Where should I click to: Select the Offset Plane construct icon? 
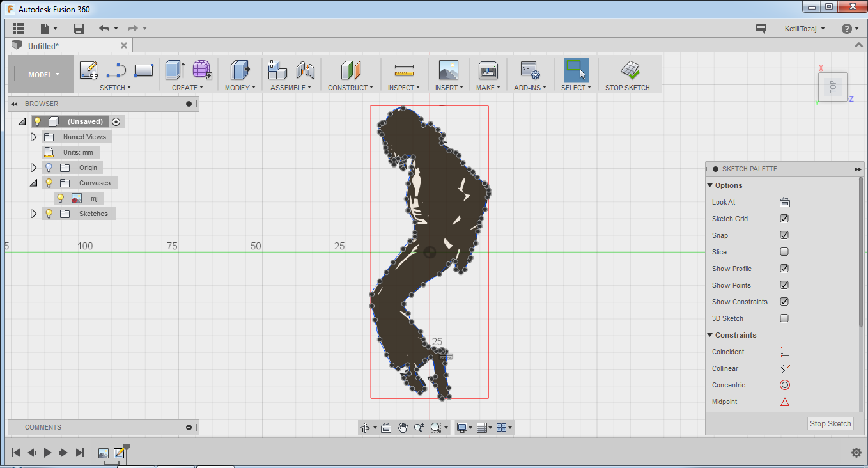pos(351,70)
